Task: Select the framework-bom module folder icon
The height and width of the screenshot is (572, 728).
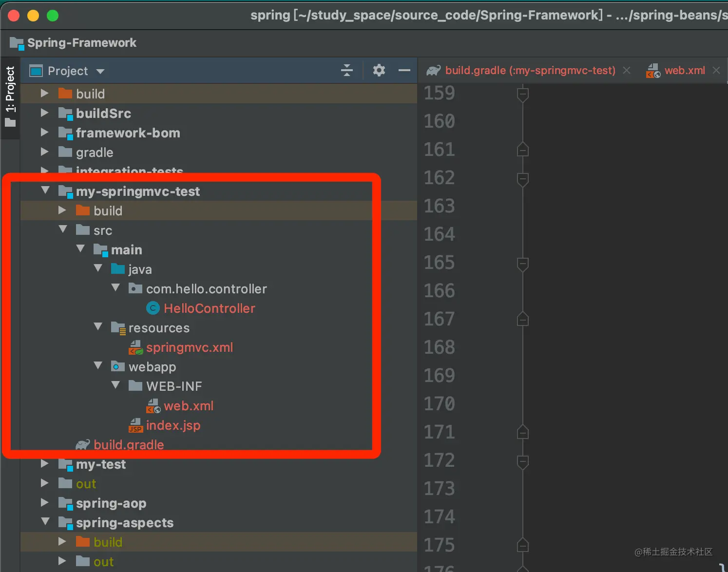Action: point(66,133)
